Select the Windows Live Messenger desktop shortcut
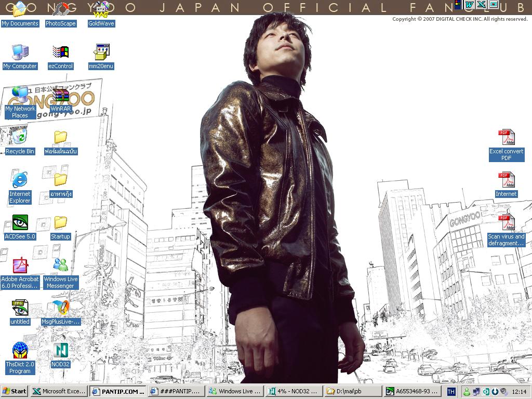 61,273
